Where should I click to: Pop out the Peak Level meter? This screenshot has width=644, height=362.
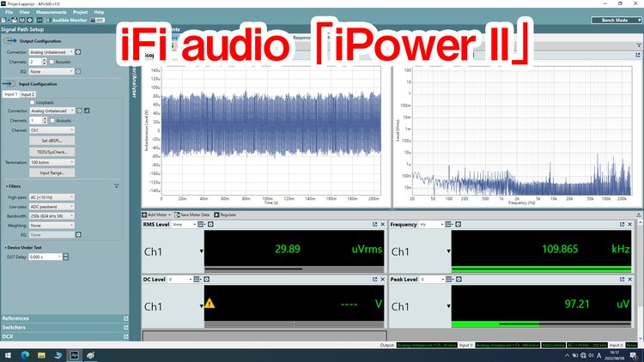click(x=622, y=279)
